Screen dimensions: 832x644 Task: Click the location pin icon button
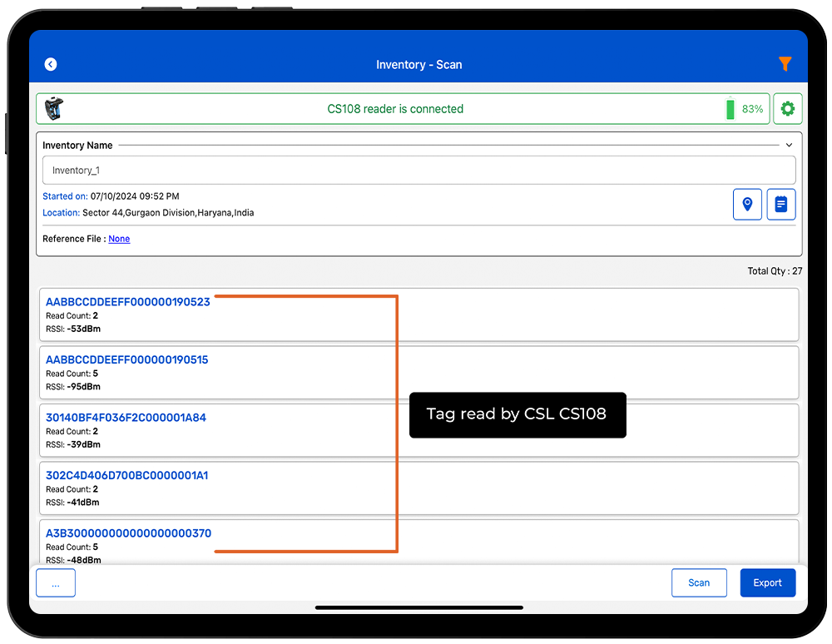[747, 204]
